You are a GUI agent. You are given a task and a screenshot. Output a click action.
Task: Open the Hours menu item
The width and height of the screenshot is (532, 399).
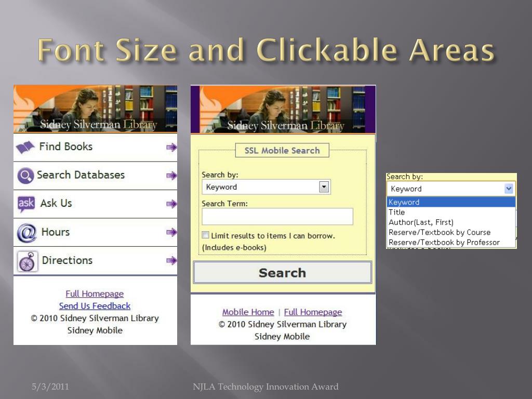tap(96, 232)
